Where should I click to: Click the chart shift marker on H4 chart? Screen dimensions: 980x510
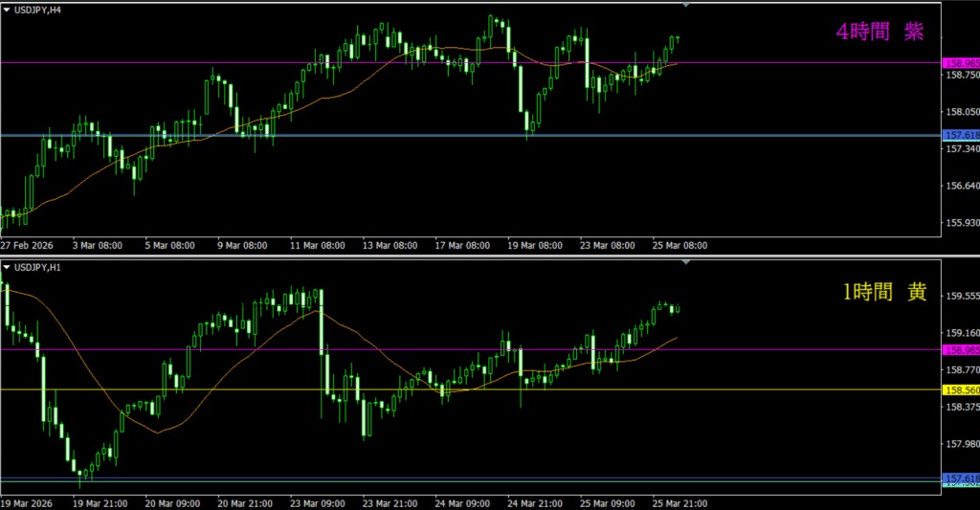coord(685,5)
